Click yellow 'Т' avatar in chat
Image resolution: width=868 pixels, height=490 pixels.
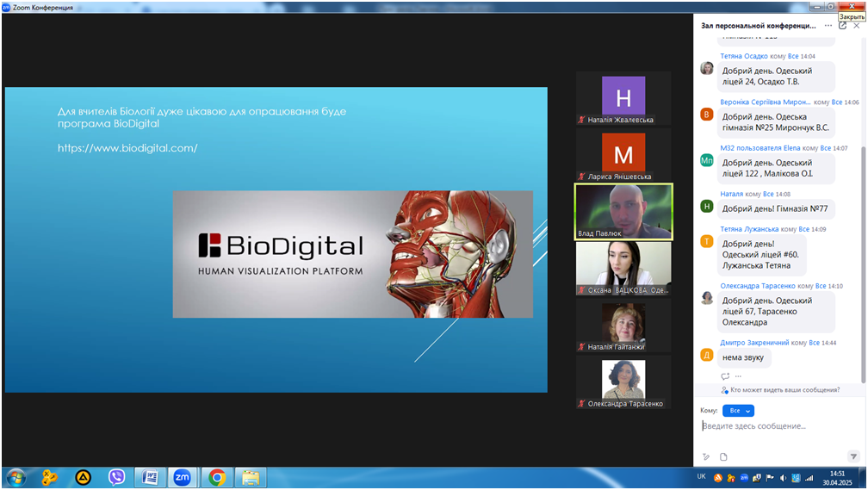tap(707, 241)
